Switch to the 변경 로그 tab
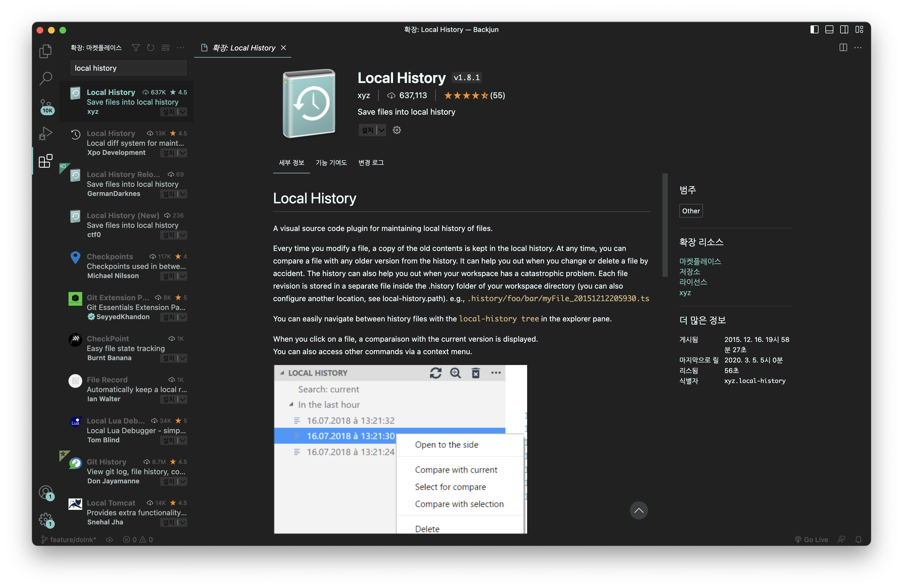The height and width of the screenshot is (588, 903). (x=371, y=163)
